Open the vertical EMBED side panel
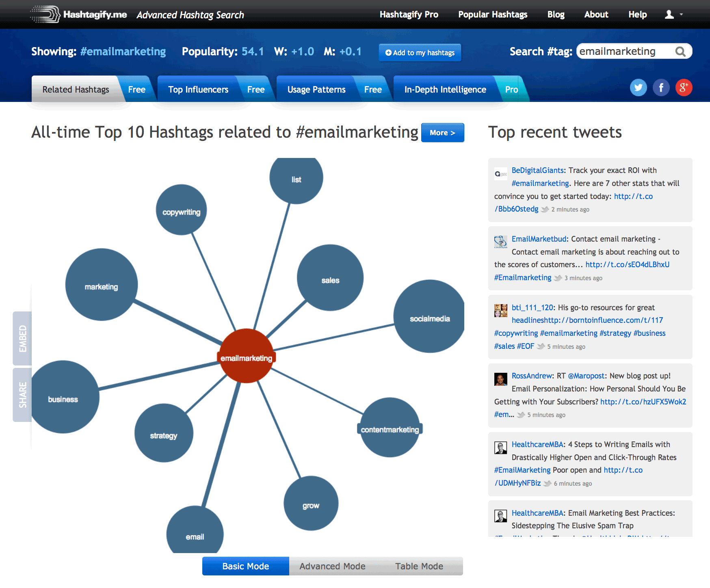This screenshot has height=588, width=710. coord(22,338)
